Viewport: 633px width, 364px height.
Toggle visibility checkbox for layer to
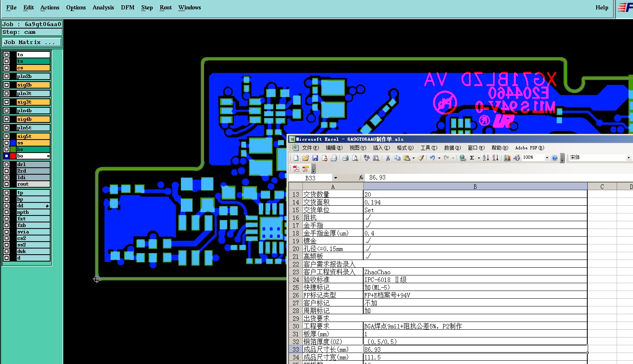click(7, 55)
